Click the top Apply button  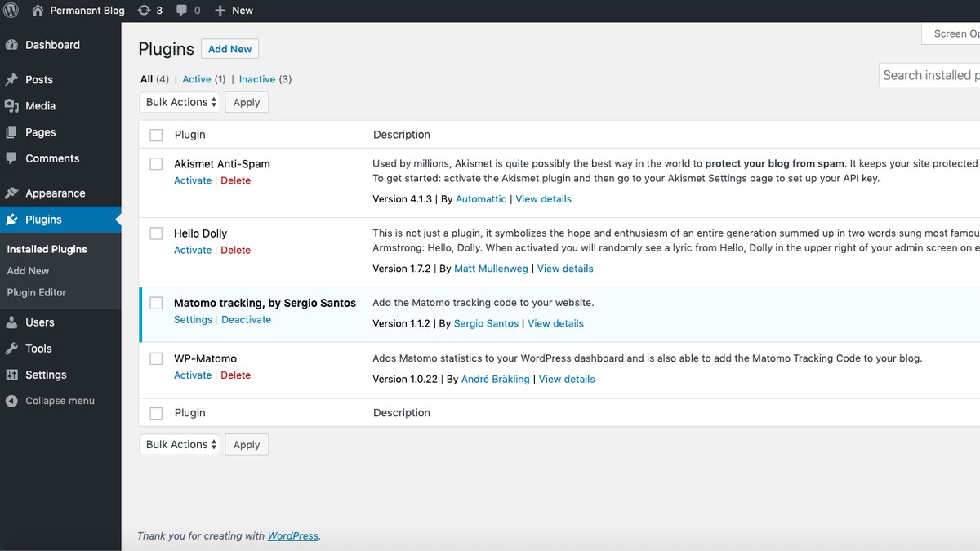click(x=247, y=102)
